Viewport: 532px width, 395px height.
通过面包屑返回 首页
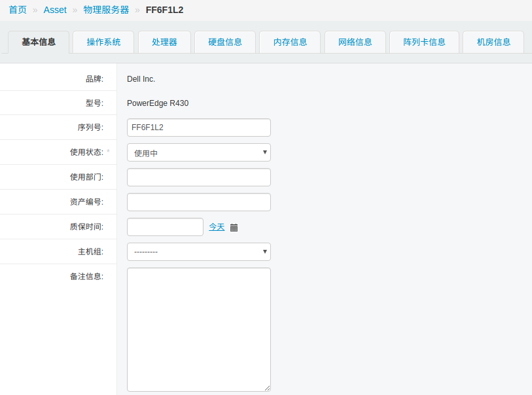point(17,10)
